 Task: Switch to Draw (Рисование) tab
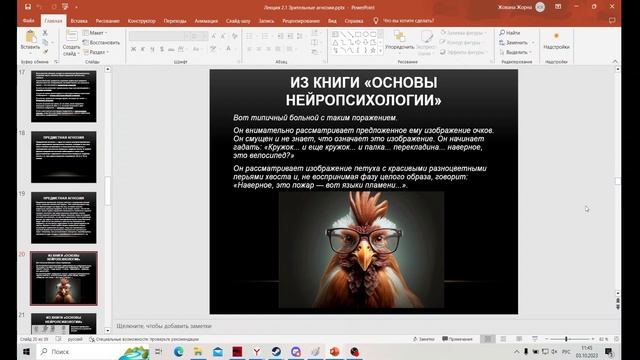108,20
